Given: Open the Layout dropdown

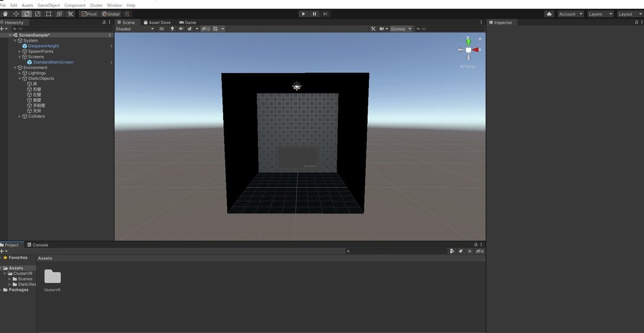Looking at the screenshot, I should 629,14.
